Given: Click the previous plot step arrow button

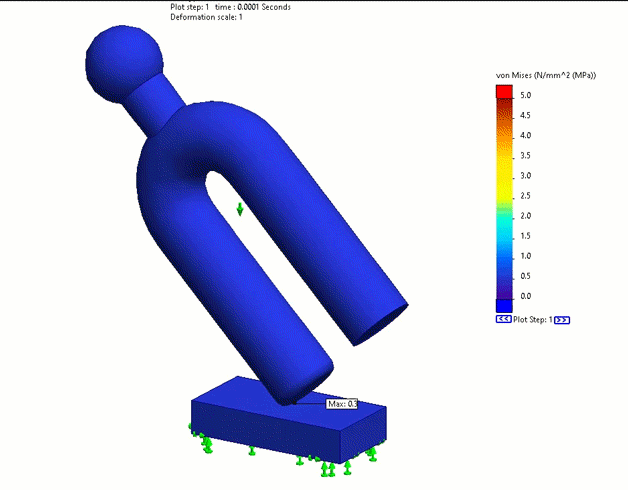Looking at the screenshot, I should click(504, 320).
